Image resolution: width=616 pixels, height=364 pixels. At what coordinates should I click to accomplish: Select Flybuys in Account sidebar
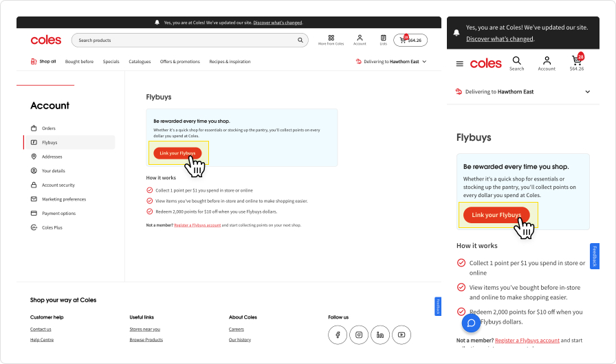pyautogui.click(x=69, y=142)
